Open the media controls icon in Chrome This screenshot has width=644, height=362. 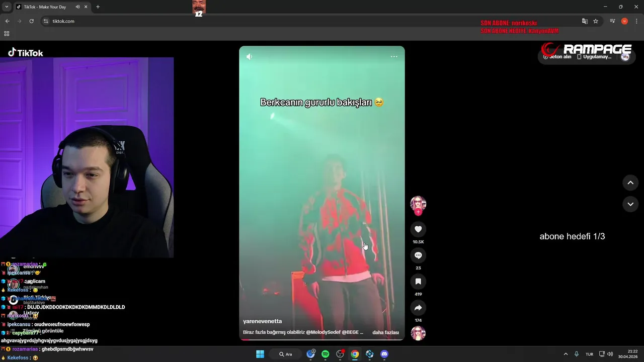(612, 21)
